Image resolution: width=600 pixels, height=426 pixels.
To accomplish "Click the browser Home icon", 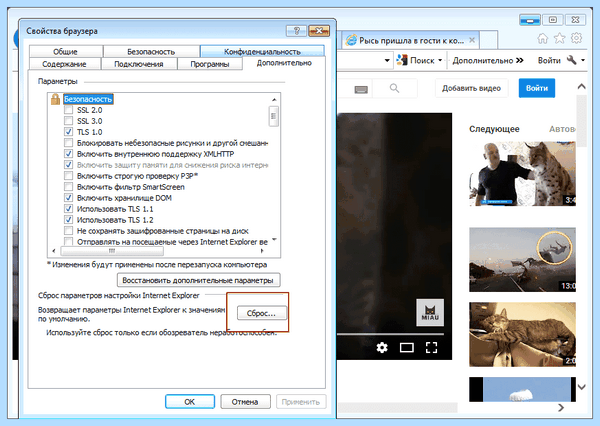I will 543,38.
